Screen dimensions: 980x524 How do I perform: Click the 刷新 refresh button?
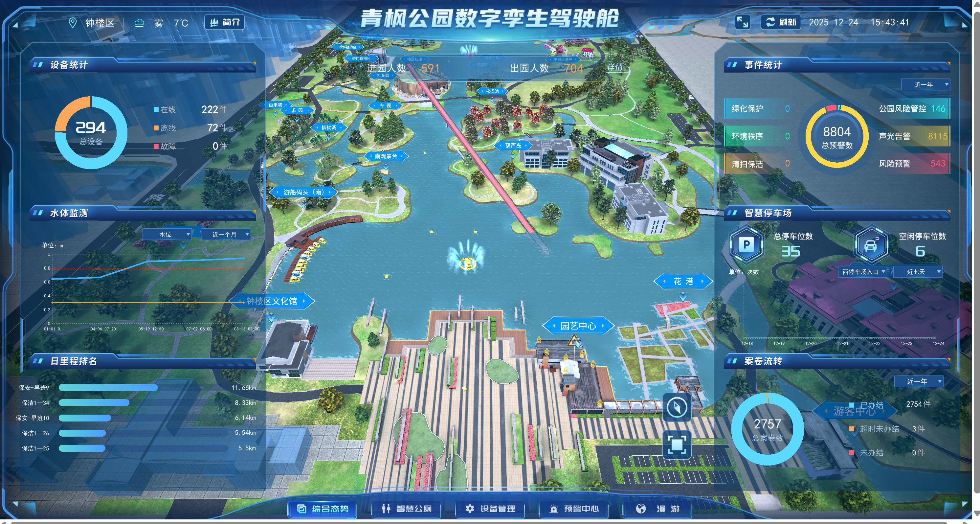tap(781, 22)
